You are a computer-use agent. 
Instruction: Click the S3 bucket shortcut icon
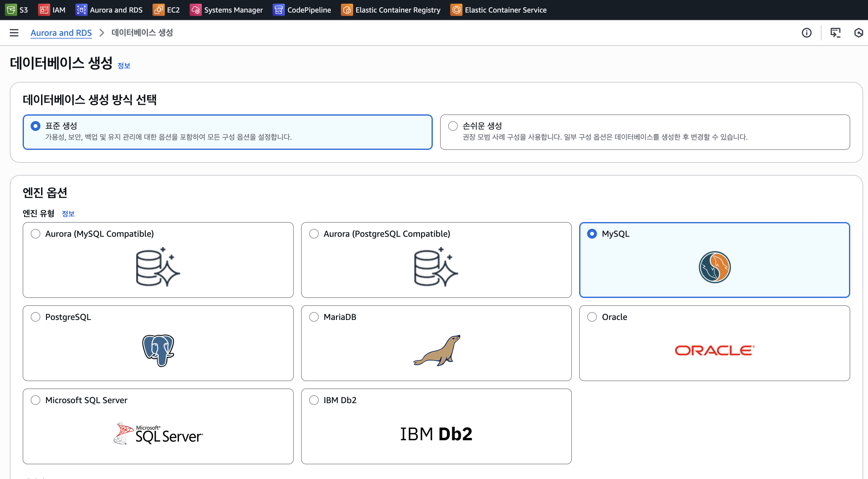tap(11, 10)
